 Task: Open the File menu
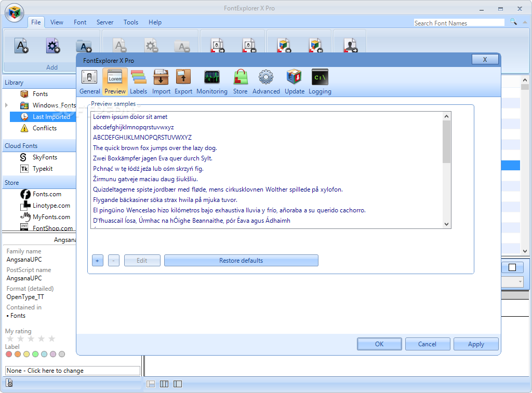[36, 22]
